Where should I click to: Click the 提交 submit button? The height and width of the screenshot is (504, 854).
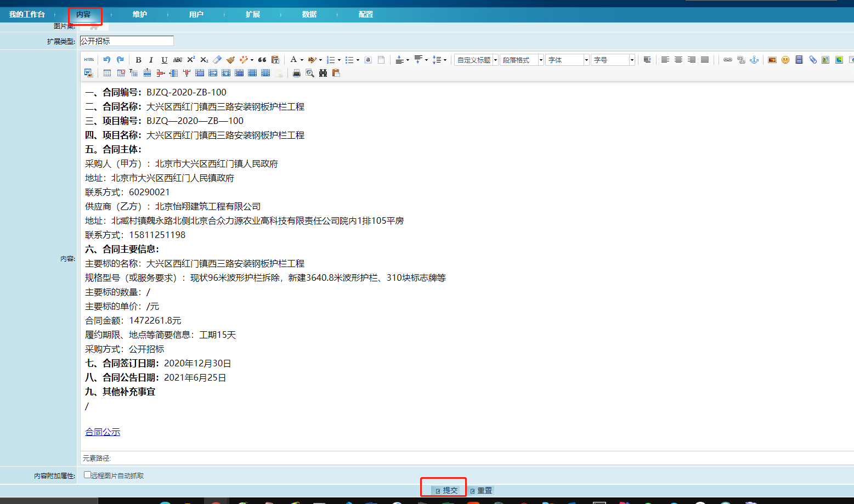pos(446,490)
